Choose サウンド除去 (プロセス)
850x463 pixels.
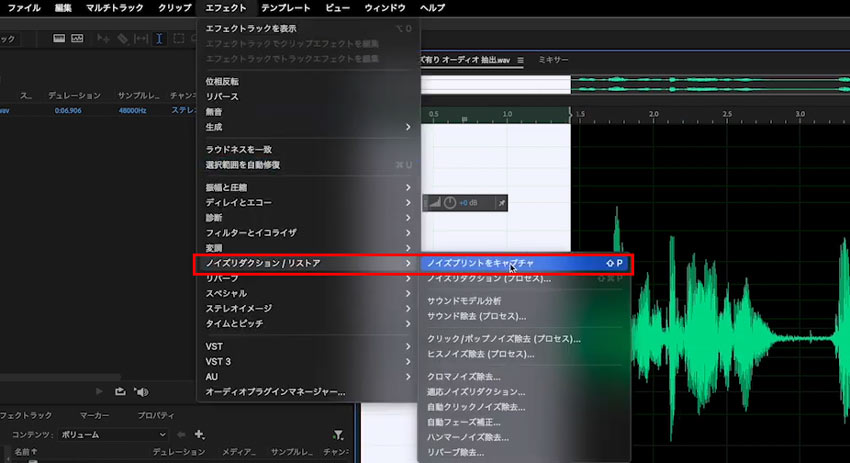(525, 316)
